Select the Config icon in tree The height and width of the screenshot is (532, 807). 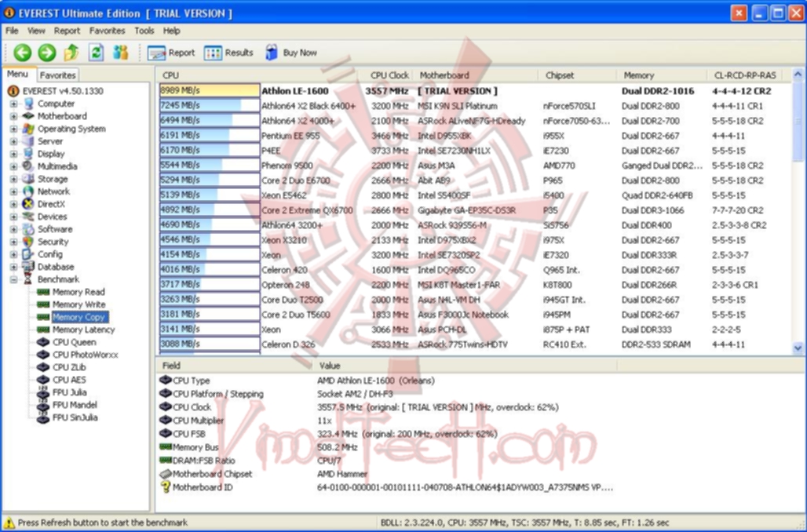[28, 254]
